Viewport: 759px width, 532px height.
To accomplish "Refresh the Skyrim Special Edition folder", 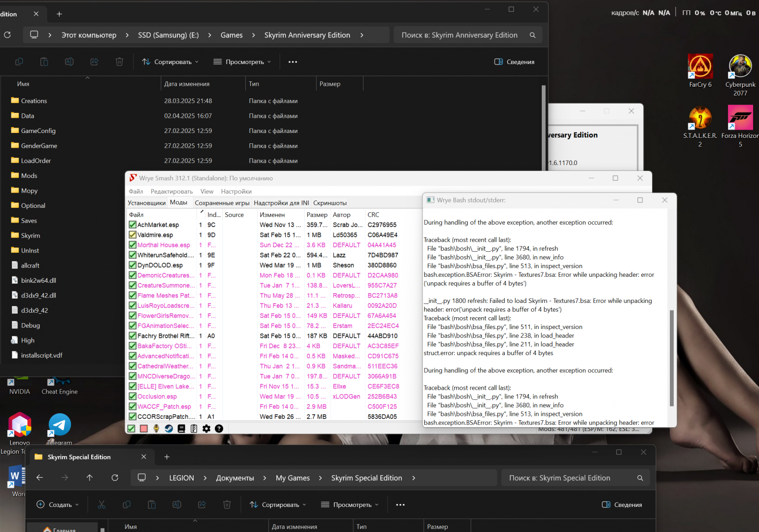I will pos(115,478).
